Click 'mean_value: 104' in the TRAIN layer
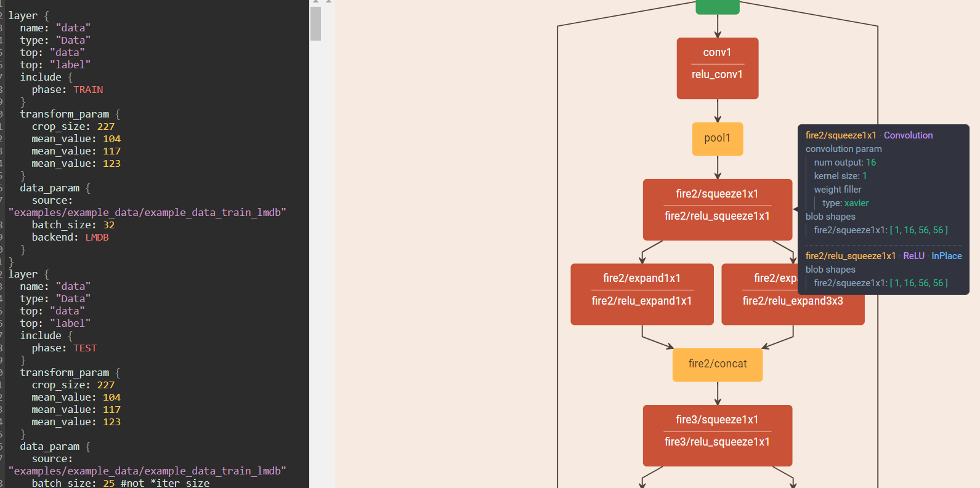The width and height of the screenshot is (980, 488). pyautogui.click(x=76, y=139)
